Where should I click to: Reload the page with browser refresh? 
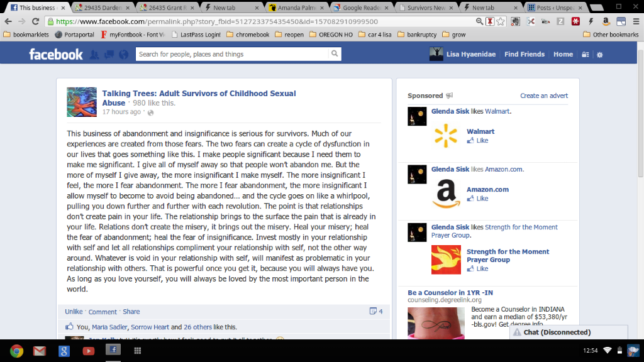coord(35,21)
